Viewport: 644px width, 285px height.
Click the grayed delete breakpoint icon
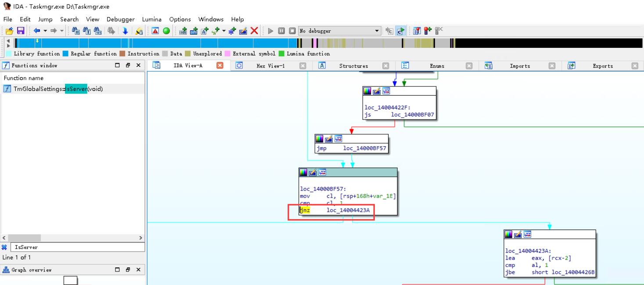pos(438,31)
